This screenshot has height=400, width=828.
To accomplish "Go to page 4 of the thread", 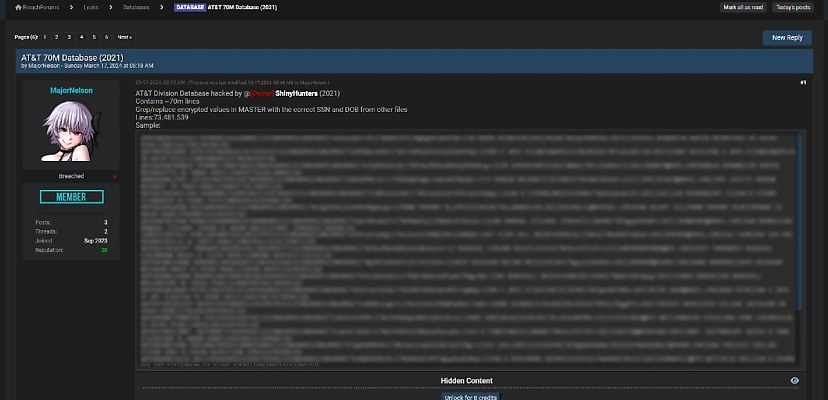I will click(81, 37).
